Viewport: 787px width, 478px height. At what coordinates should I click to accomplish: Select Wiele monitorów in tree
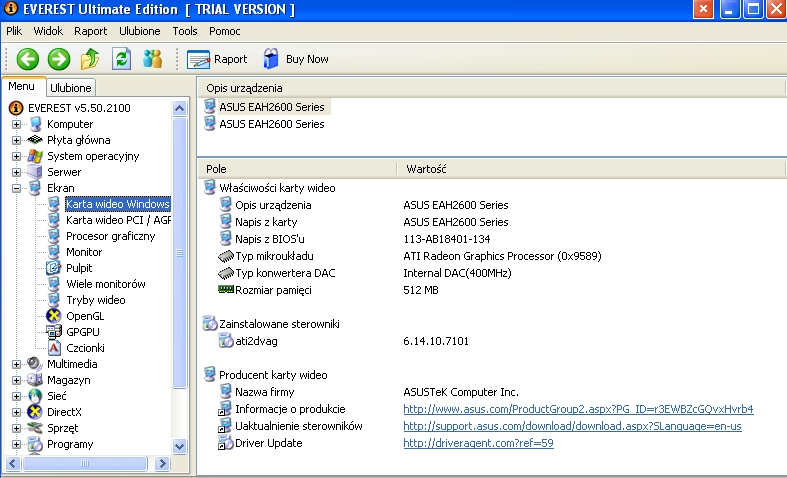coord(105,284)
